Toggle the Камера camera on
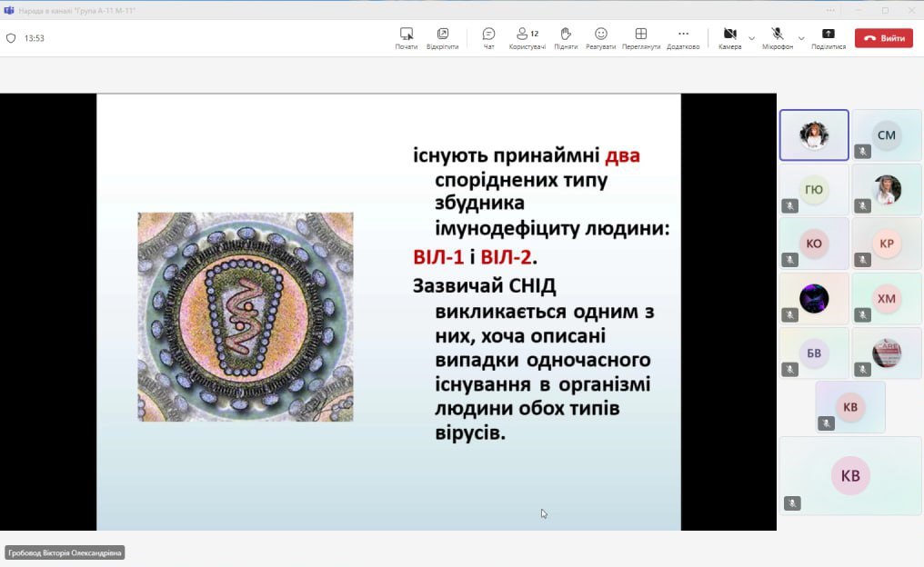The width and height of the screenshot is (924, 567). coord(729,37)
